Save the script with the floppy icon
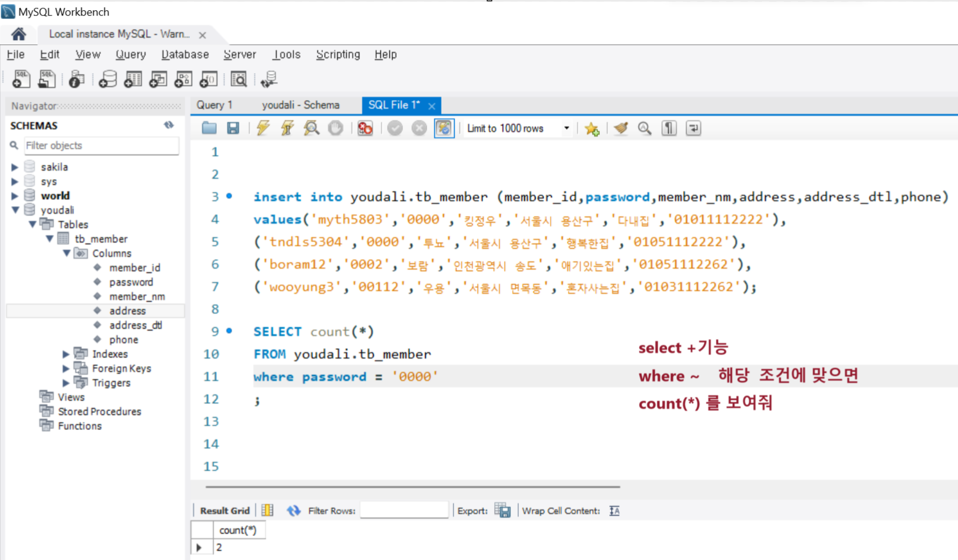958x560 pixels. pos(233,128)
